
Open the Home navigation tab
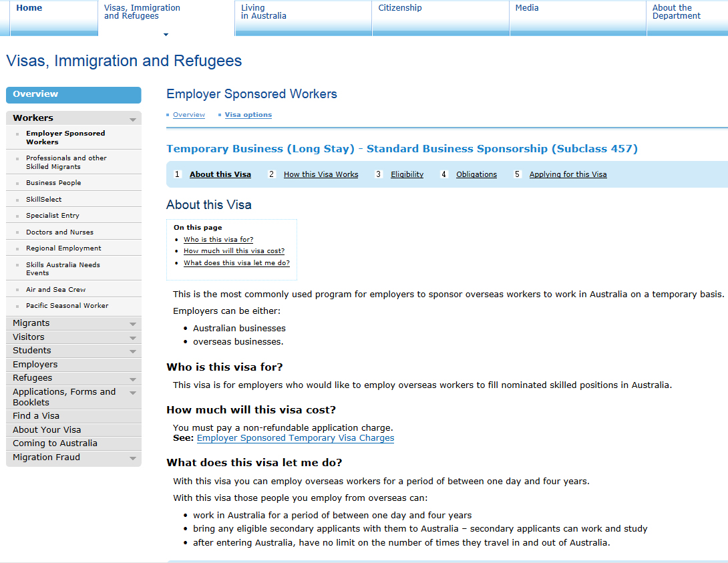pos(29,8)
